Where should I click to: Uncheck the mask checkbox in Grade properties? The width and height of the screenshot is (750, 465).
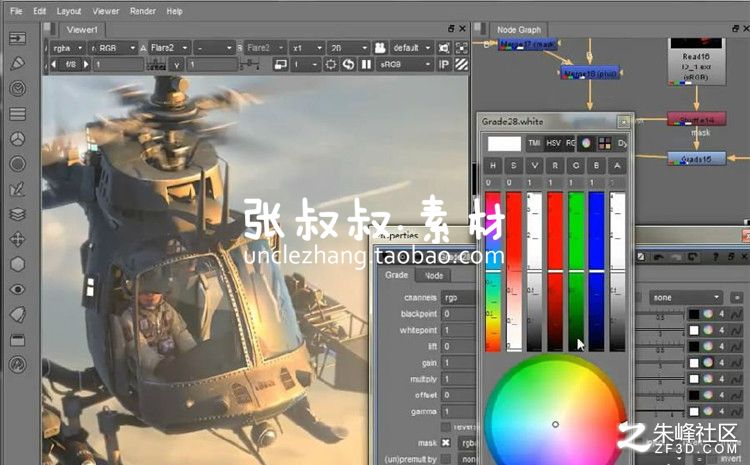tap(445, 443)
